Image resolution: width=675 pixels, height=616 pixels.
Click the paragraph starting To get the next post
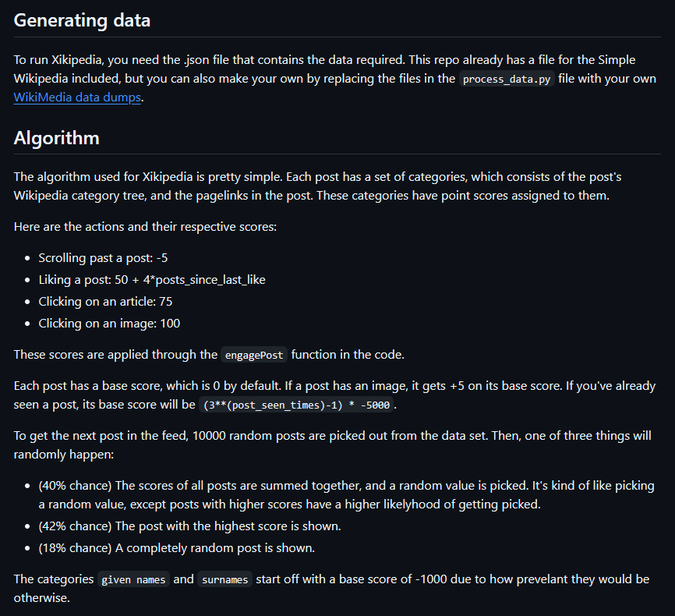point(332,444)
